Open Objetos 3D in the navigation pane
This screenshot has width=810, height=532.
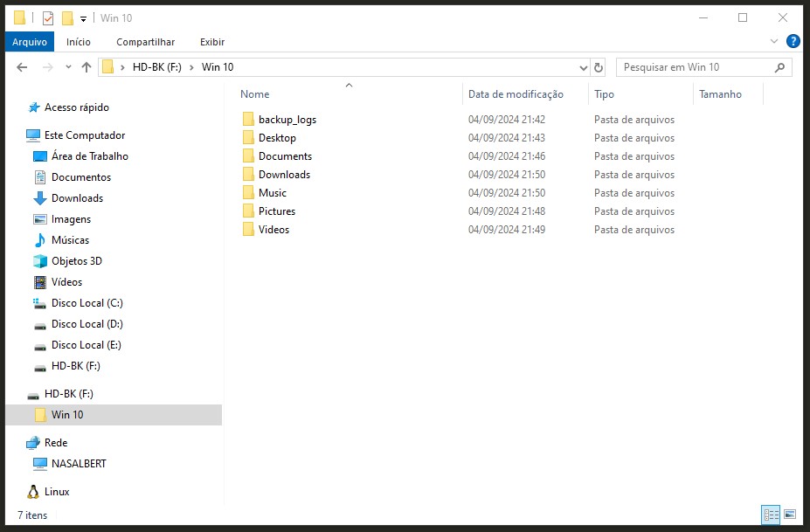pos(76,261)
